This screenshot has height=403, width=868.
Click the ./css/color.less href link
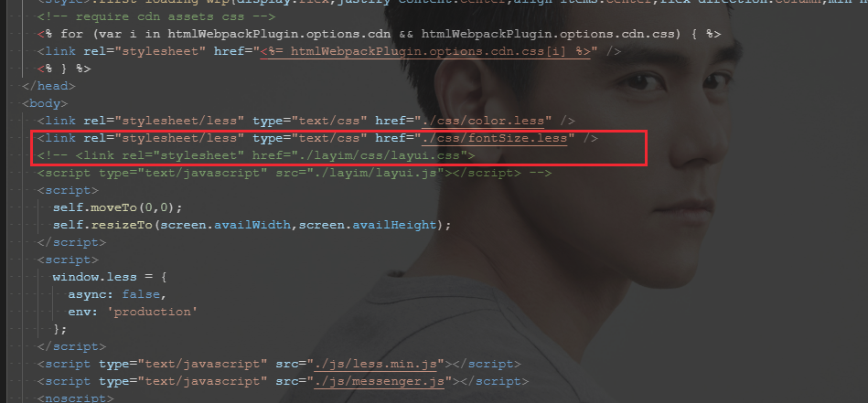tap(487, 121)
